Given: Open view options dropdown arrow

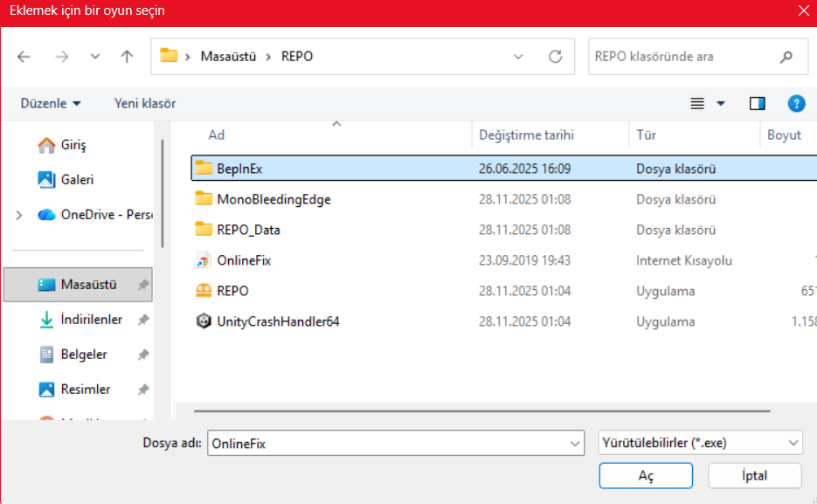Looking at the screenshot, I should [721, 103].
